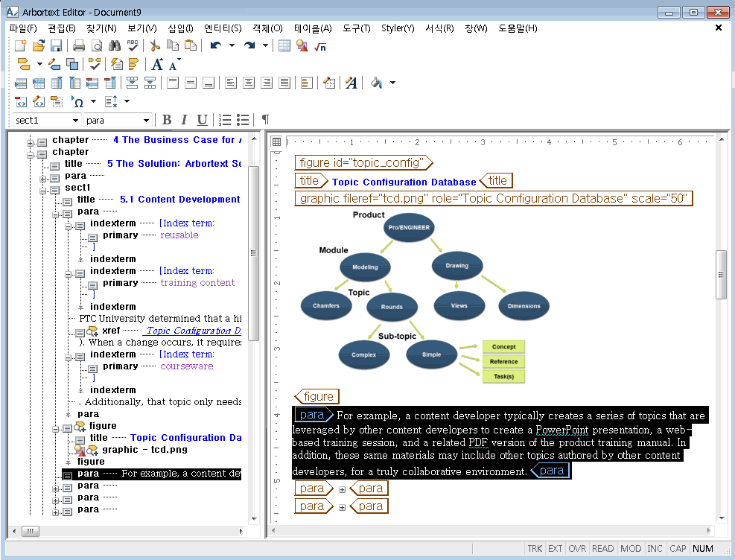Click Topic Configuration D xref link
The height and width of the screenshot is (560, 735).
click(x=194, y=331)
